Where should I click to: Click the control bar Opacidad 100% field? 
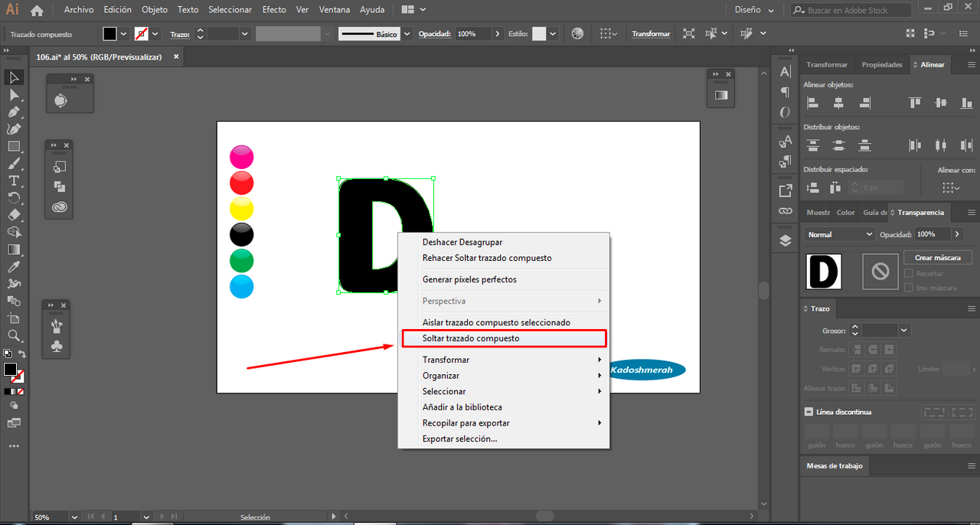click(x=474, y=34)
